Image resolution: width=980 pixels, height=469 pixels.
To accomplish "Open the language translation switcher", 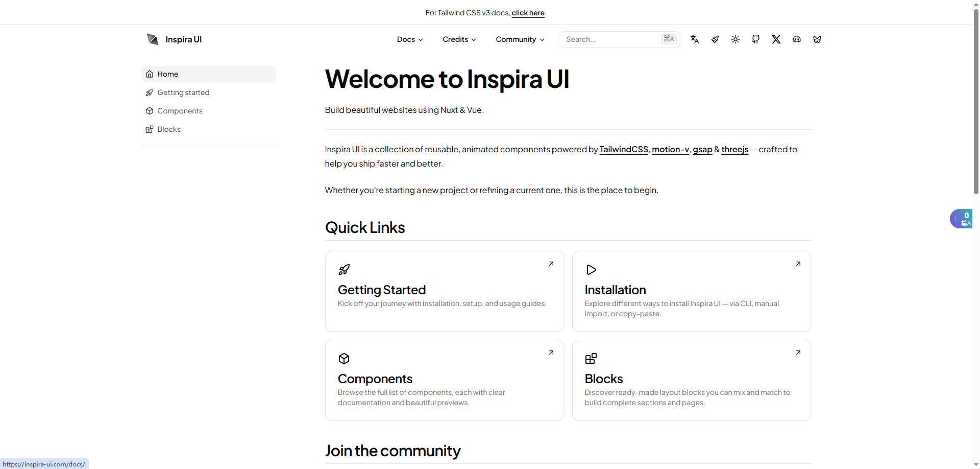I will pyautogui.click(x=695, y=39).
